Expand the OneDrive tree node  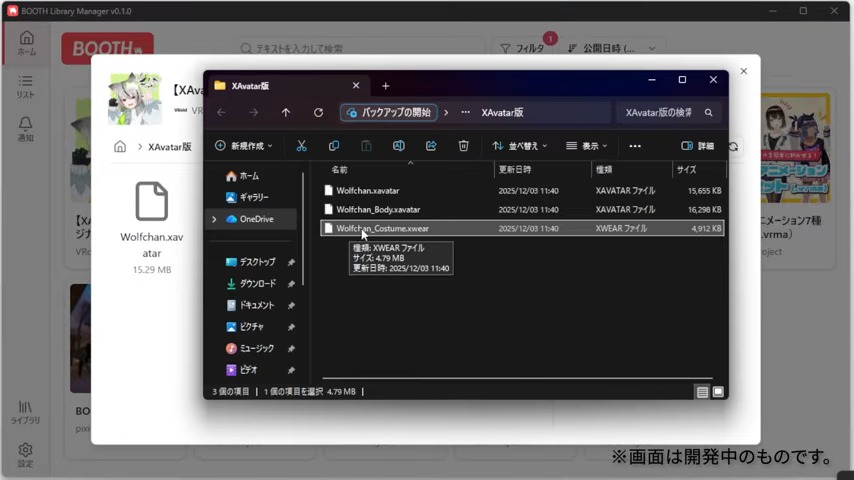click(x=214, y=219)
